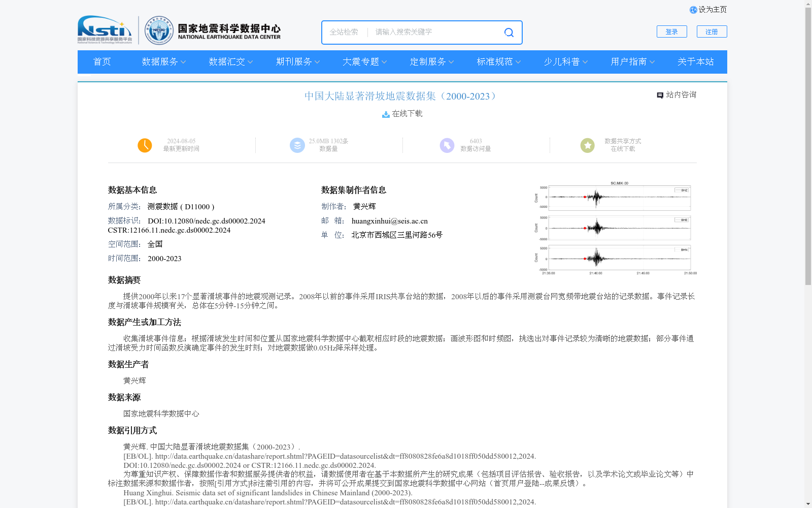Go to 首页 in navigation bar

click(x=102, y=62)
